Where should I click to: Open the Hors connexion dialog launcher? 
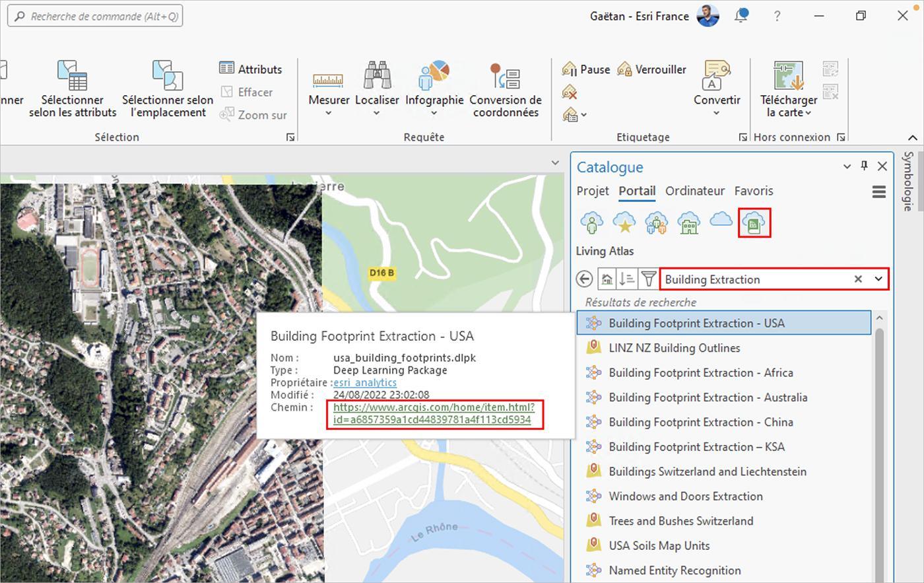pos(841,137)
